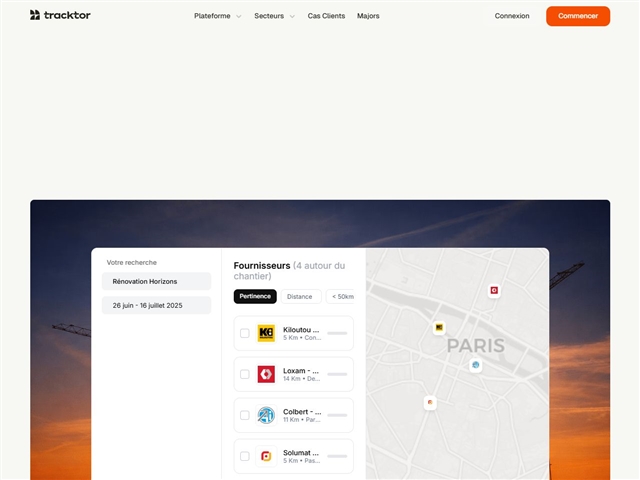Select the Pertinence sort tab
The height and width of the screenshot is (480, 640).
tap(255, 297)
